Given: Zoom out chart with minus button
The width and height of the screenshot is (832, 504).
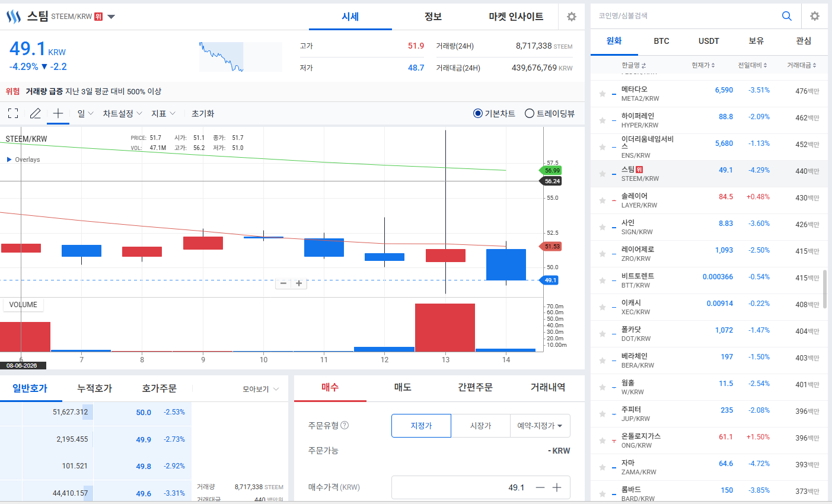Looking at the screenshot, I should tap(283, 283).
